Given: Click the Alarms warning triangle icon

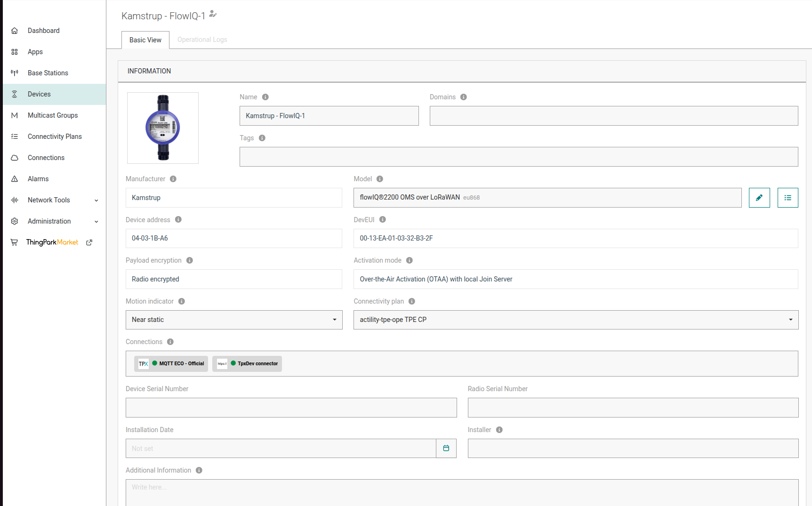Looking at the screenshot, I should (x=15, y=179).
